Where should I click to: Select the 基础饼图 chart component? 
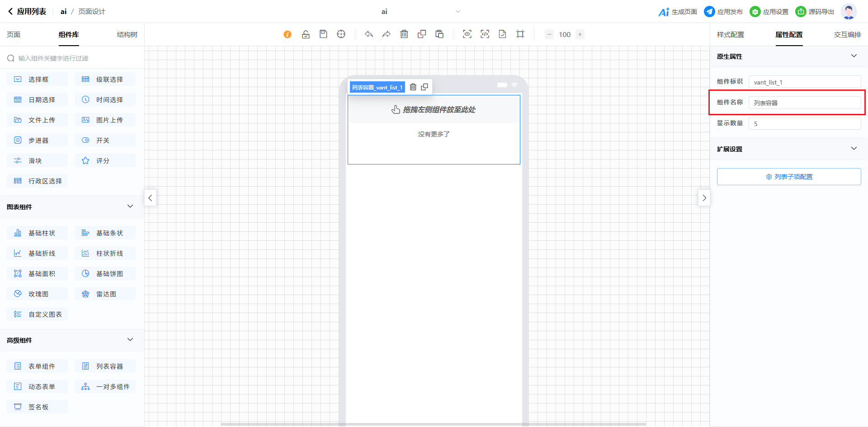105,274
